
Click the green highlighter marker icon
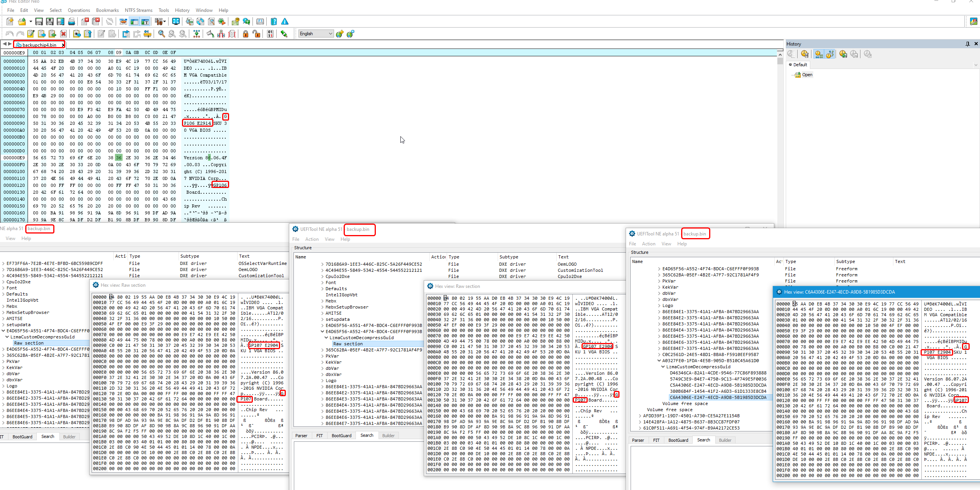click(284, 34)
